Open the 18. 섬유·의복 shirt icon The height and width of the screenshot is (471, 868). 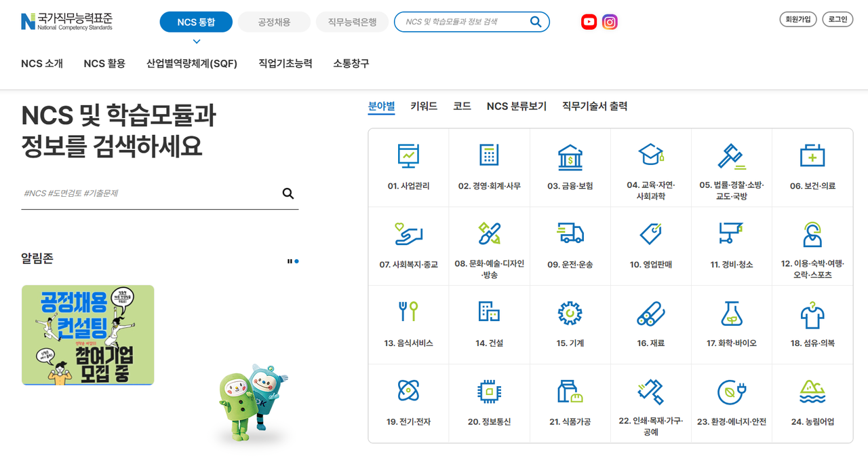(812, 314)
